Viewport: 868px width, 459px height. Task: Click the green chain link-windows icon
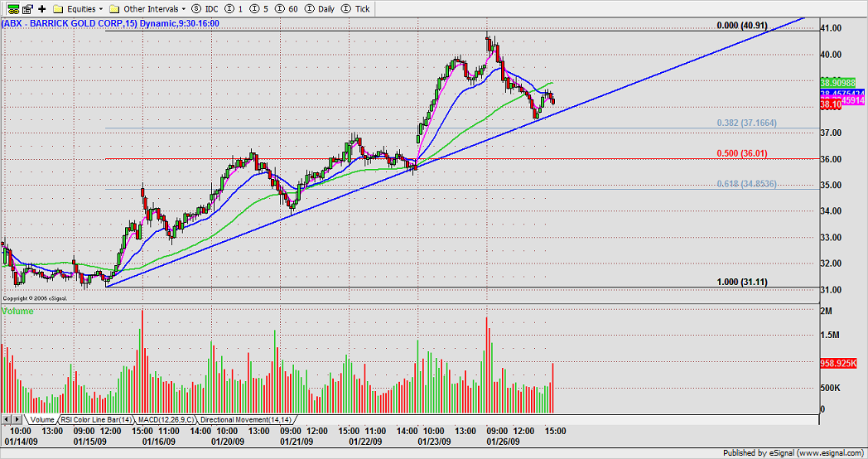(x=12, y=8)
